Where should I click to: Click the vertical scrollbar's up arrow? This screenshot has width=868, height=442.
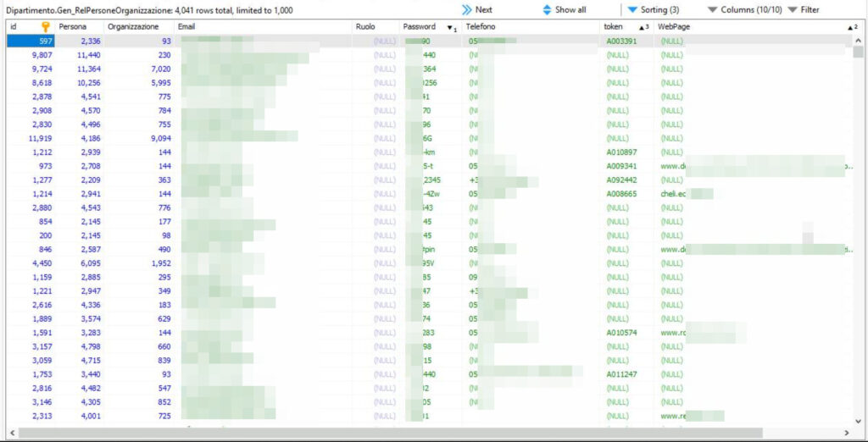point(859,40)
